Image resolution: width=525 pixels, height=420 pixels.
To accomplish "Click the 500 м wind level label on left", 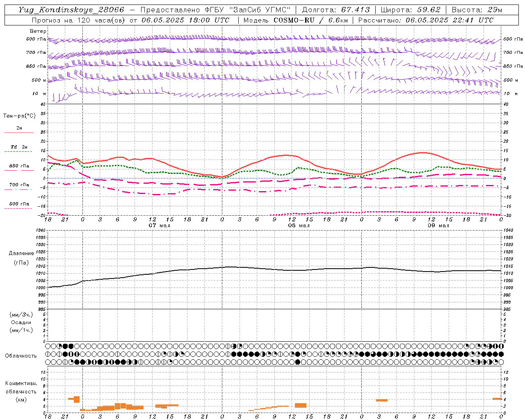I will (39, 80).
